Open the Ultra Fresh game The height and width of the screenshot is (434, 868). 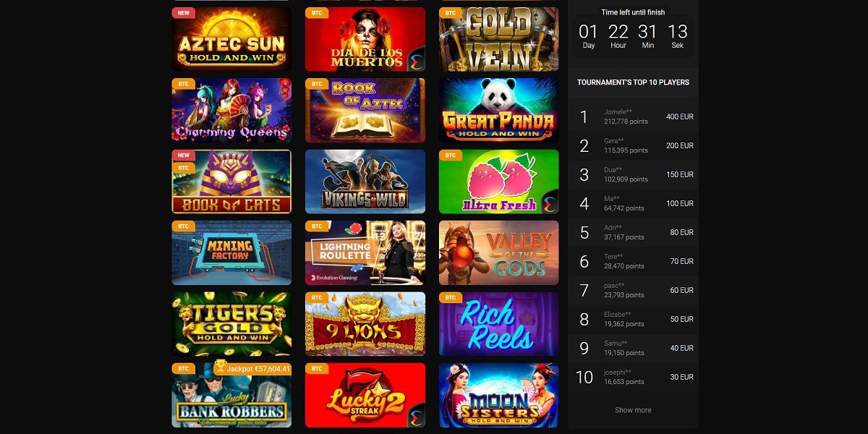498,182
